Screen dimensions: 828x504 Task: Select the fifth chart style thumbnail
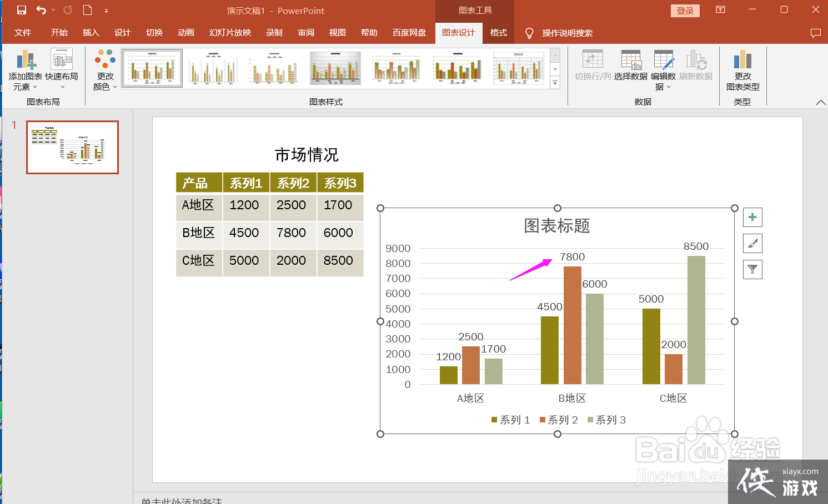coord(397,68)
